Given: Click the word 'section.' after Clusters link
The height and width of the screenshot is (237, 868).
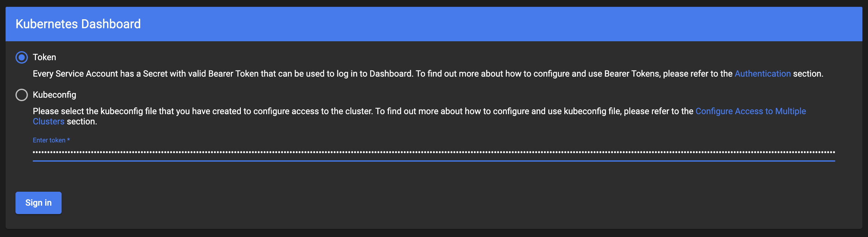Looking at the screenshot, I should coord(82,122).
